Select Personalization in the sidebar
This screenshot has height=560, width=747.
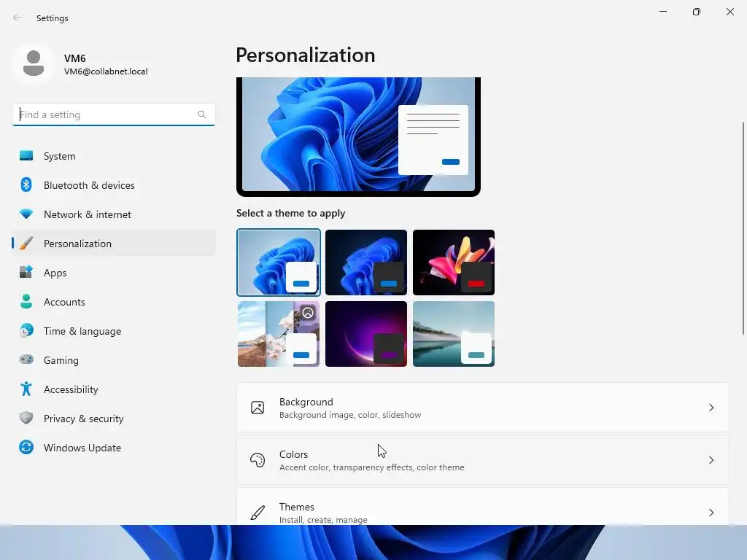click(114, 244)
